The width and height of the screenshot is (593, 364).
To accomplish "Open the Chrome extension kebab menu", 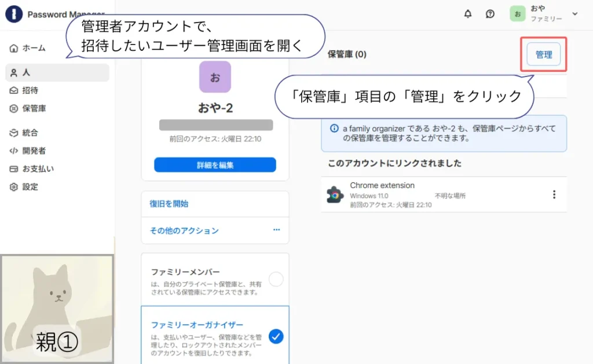I will click(555, 195).
